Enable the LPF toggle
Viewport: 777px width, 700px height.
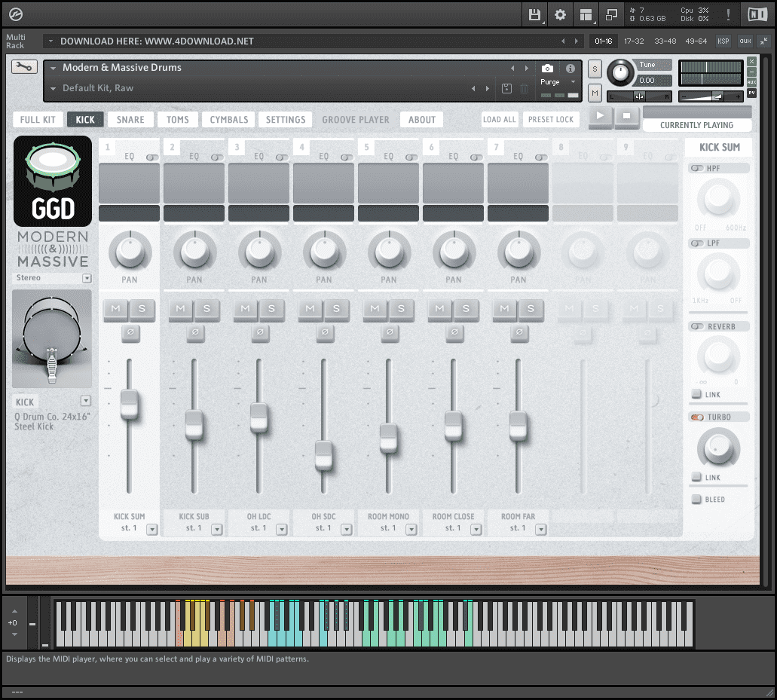click(697, 243)
